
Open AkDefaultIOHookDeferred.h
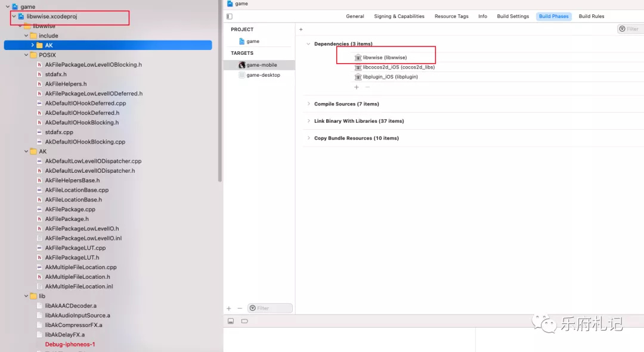[x=82, y=113]
